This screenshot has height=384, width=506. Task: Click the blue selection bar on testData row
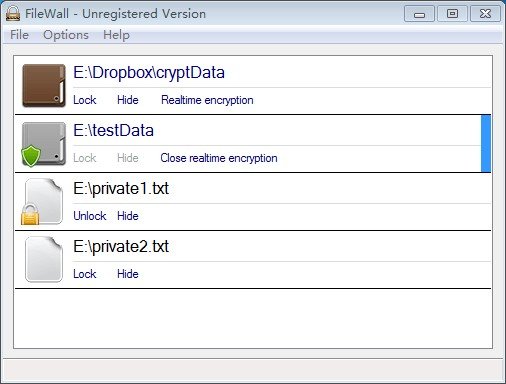pos(486,144)
